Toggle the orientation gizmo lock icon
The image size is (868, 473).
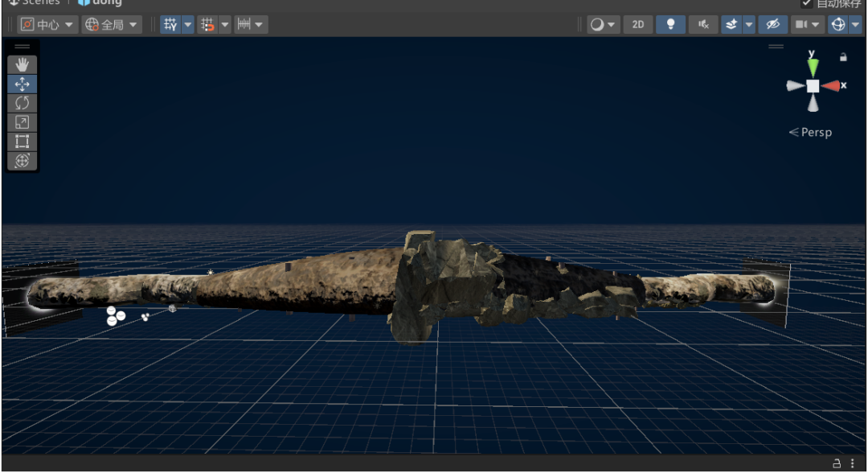point(843,57)
